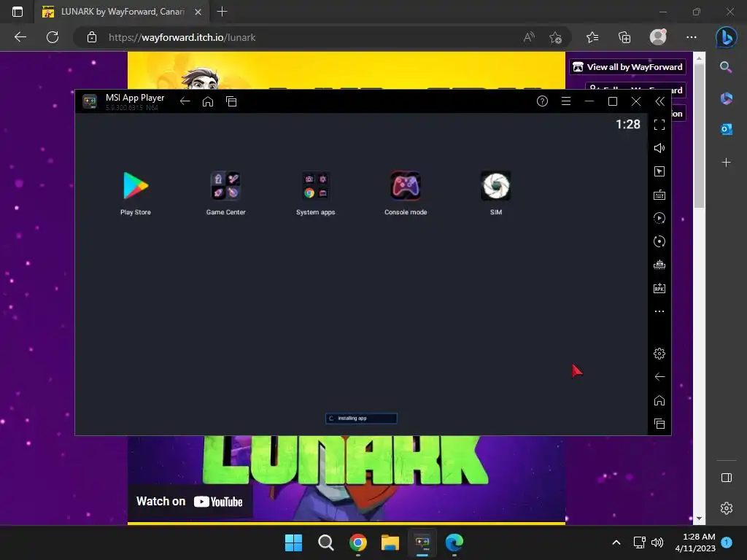Image resolution: width=747 pixels, height=560 pixels.
Task: Open Windows Start menu
Action: pos(293,542)
